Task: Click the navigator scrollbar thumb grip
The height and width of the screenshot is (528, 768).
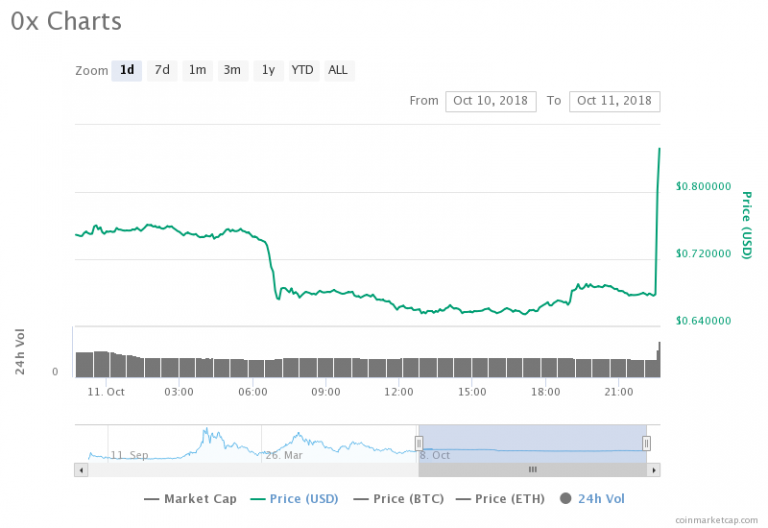Action: pos(533,470)
